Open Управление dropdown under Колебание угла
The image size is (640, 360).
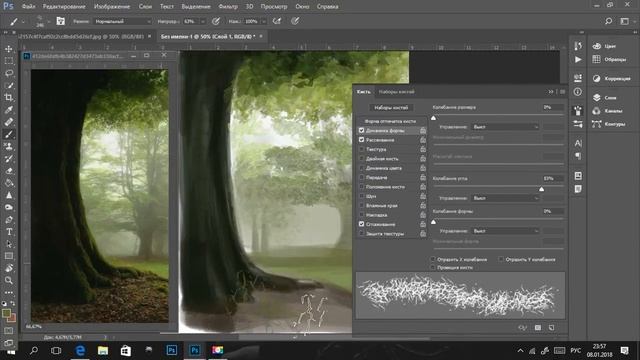tap(505, 198)
